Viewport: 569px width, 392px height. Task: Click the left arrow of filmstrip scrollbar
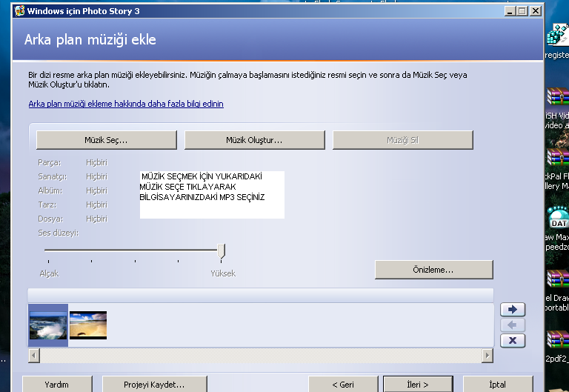(33, 356)
